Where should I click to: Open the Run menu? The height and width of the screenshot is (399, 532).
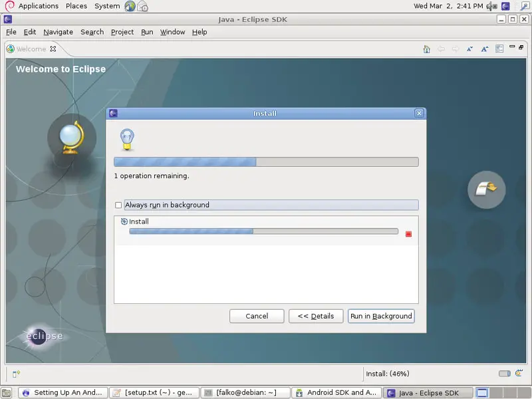pyautogui.click(x=147, y=32)
